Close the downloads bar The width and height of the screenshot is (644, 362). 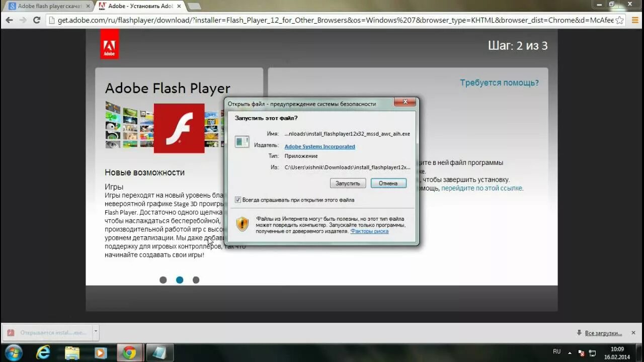tap(633, 333)
